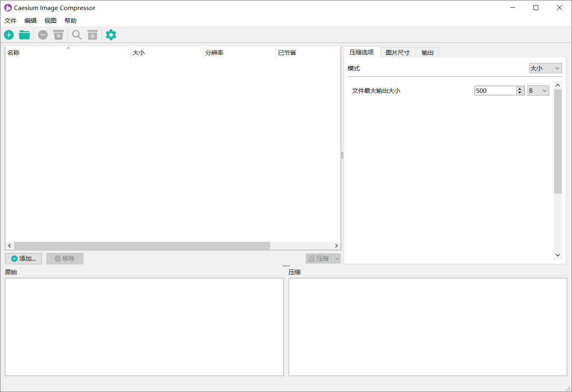This screenshot has width=572, height=392.
Task: Select the magnifier preview icon
Action: tap(77, 35)
